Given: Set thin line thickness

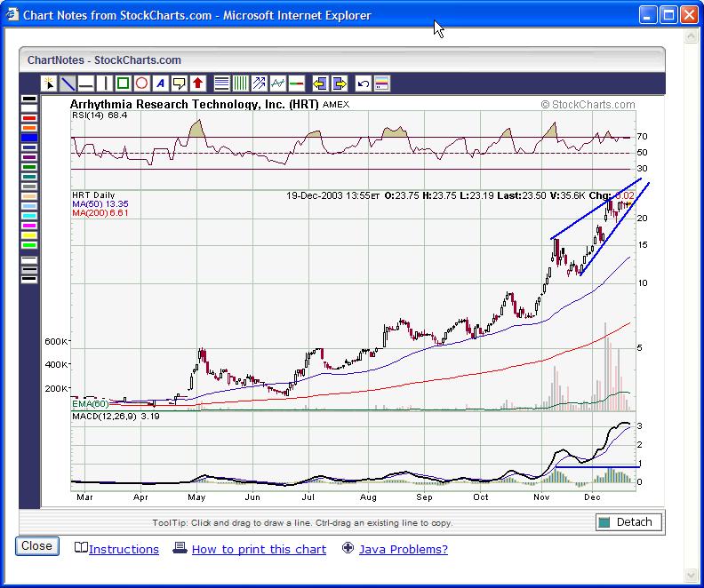Looking at the screenshot, I should (29, 260).
